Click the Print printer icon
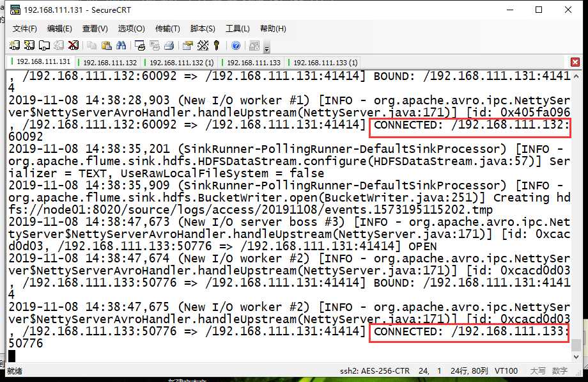Viewport: 588px width, 382px height. [169, 45]
